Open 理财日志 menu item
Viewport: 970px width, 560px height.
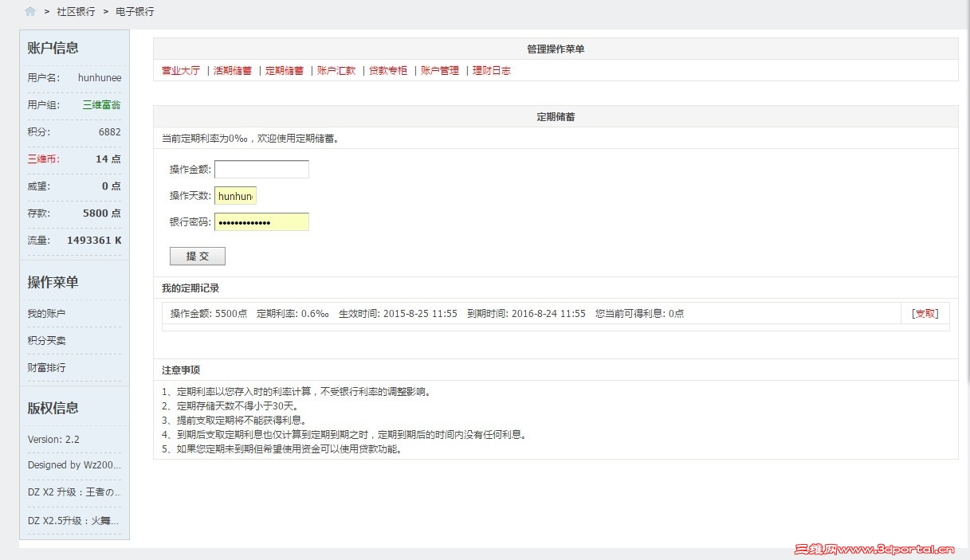coord(492,70)
